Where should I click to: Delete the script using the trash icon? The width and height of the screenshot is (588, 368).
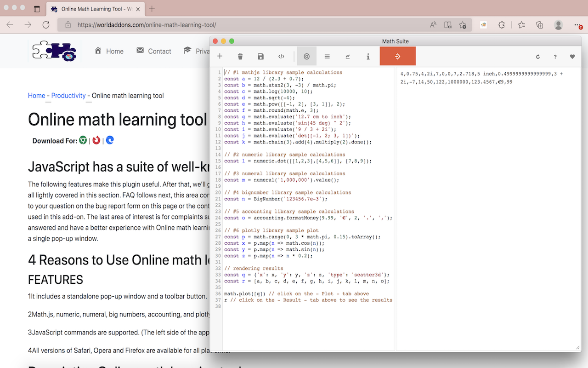pos(240,56)
